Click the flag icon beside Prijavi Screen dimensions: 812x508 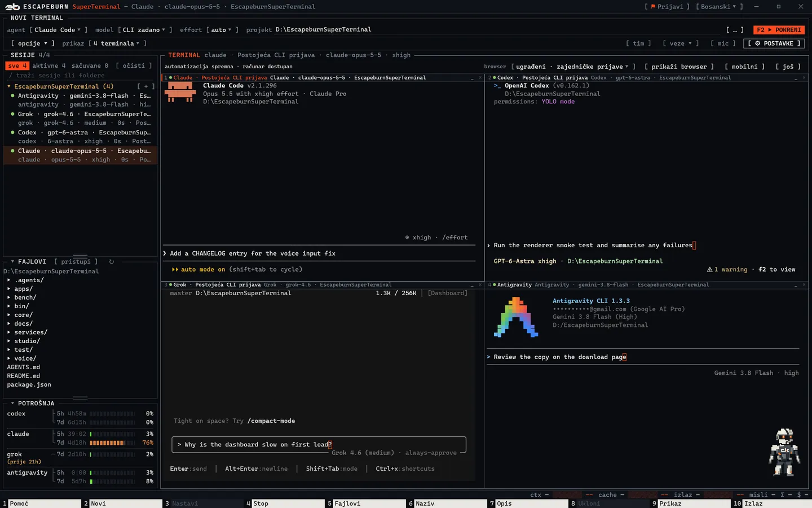click(x=653, y=7)
